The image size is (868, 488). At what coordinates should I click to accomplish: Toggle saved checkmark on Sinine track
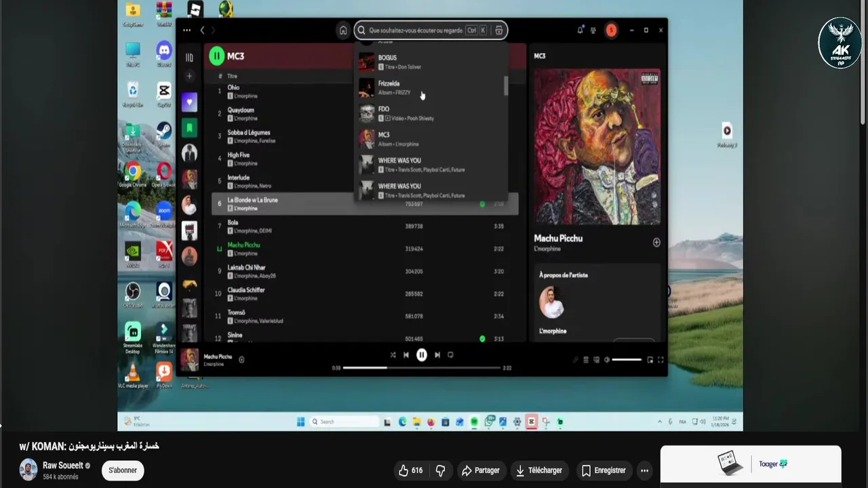click(482, 338)
